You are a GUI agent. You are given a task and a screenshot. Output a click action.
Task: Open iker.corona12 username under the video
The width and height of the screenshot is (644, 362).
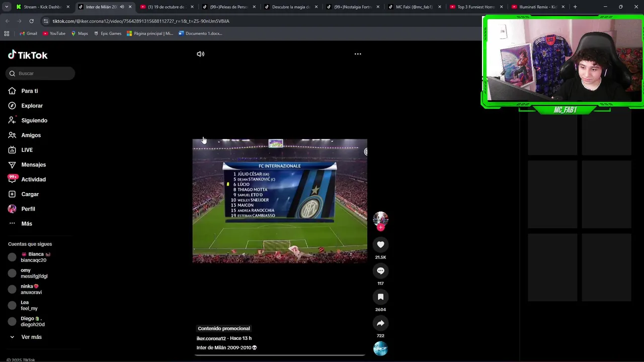click(x=211, y=338)
